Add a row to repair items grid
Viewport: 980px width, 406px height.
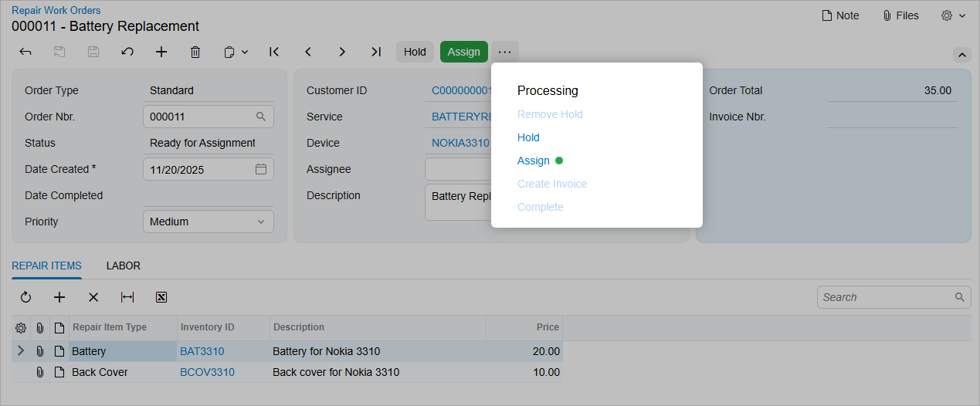59,297
